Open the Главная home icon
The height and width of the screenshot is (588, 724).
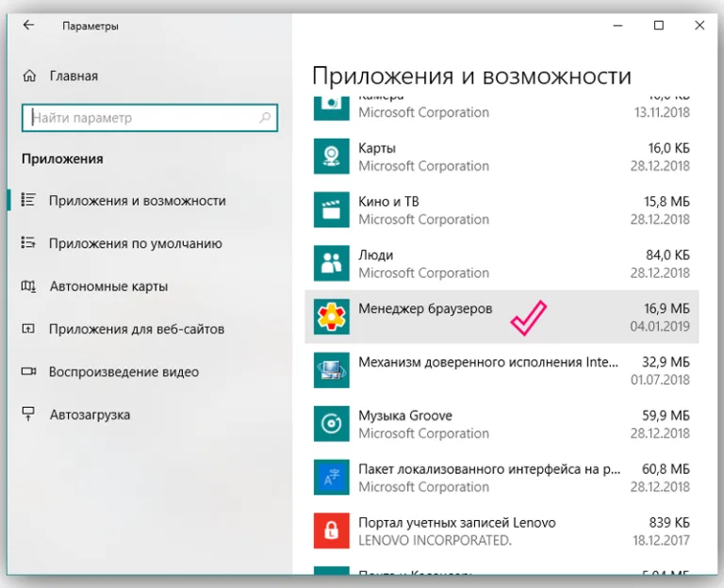point(29,75)
